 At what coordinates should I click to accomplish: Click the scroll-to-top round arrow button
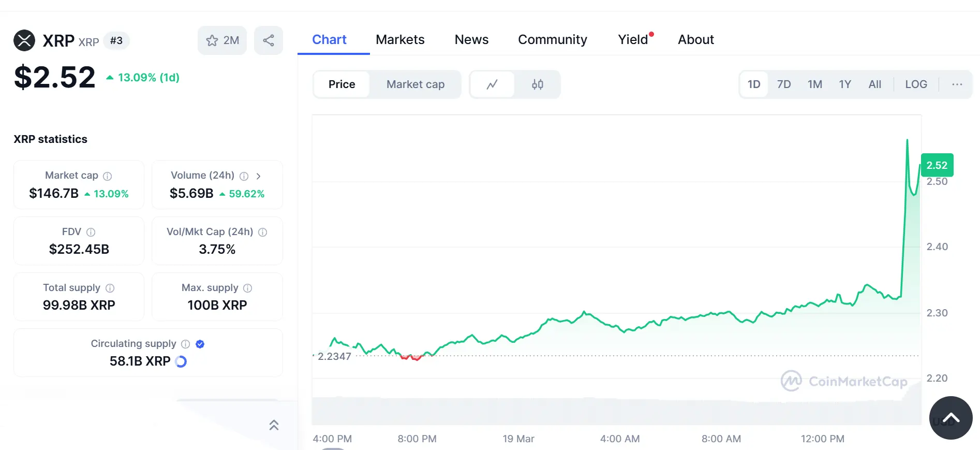[x=951, y=418]
